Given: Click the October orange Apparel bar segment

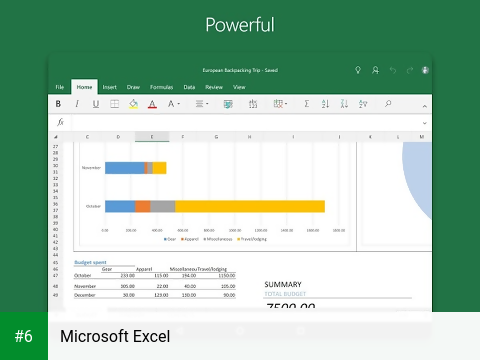Looking at the screenshot, I should [143, 206].
